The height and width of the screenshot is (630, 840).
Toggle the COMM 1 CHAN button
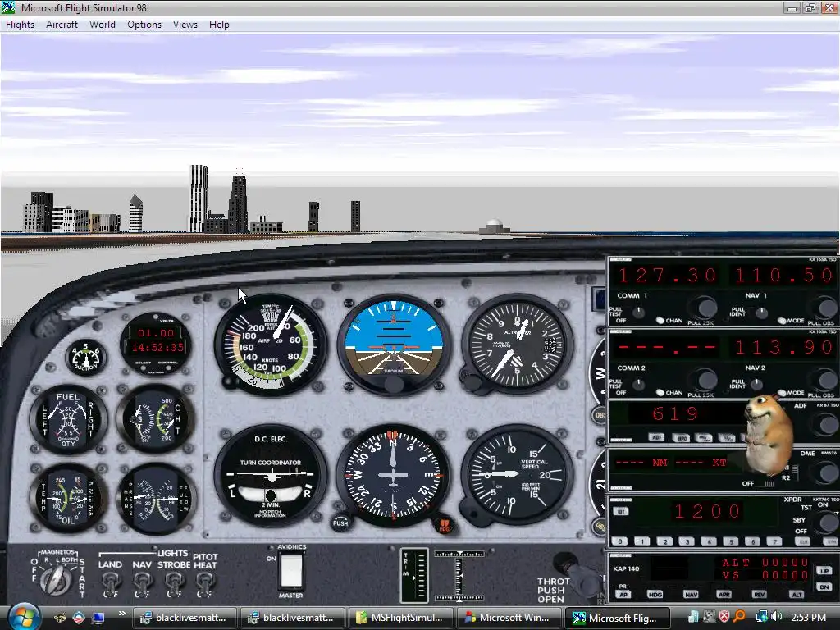pyautogui.click(x=660, y=321)
